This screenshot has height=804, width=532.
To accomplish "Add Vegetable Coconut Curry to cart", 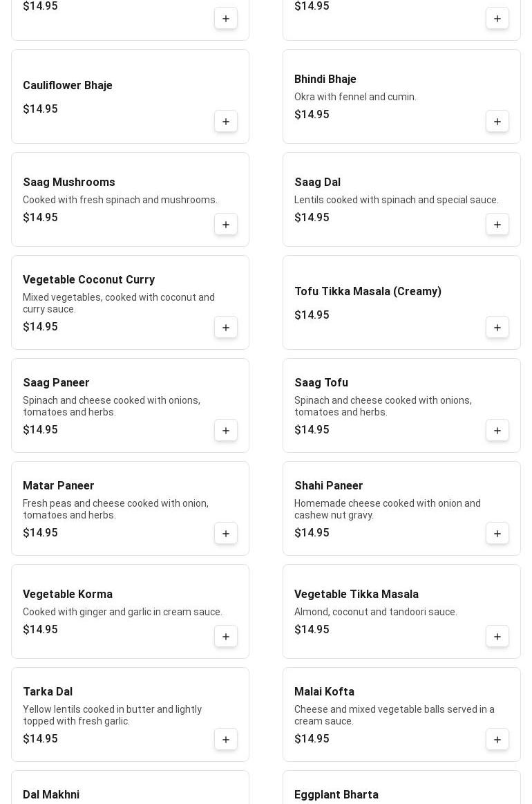I will click(x=226, y=328).
